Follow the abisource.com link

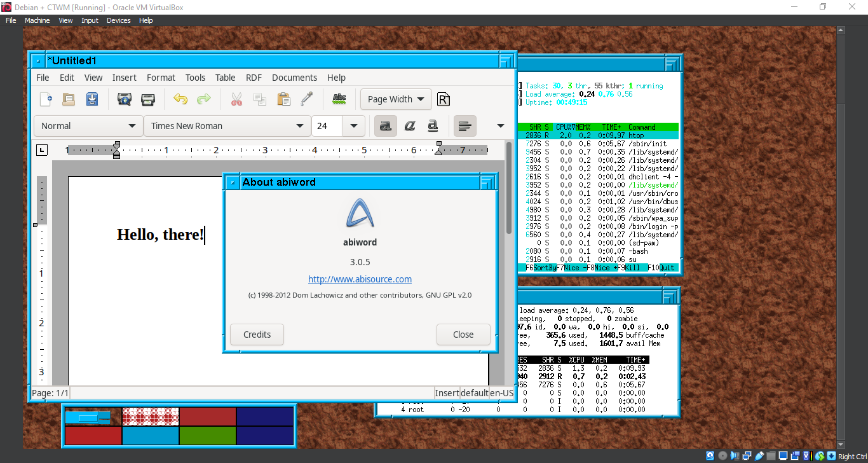point(359,279)
